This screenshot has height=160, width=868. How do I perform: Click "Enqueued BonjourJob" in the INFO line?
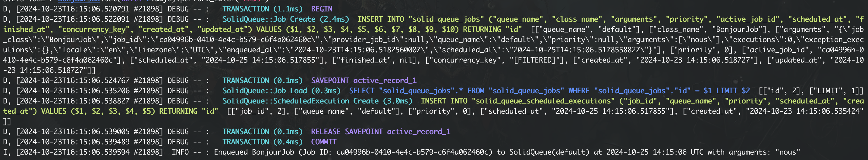(x=254, y=152)
